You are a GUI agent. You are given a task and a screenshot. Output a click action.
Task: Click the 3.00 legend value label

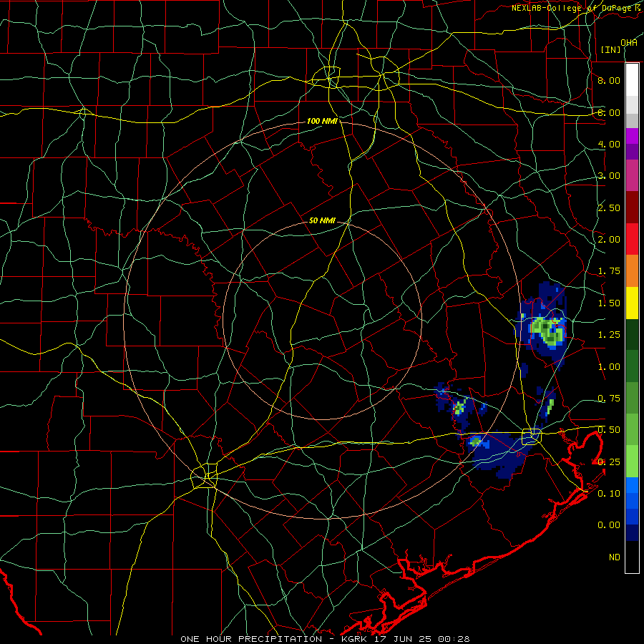pyautogui.click(x=609, y=176)
